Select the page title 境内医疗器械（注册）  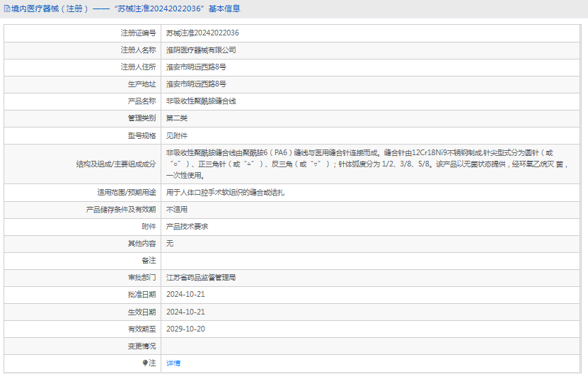(x=50, y=9)
